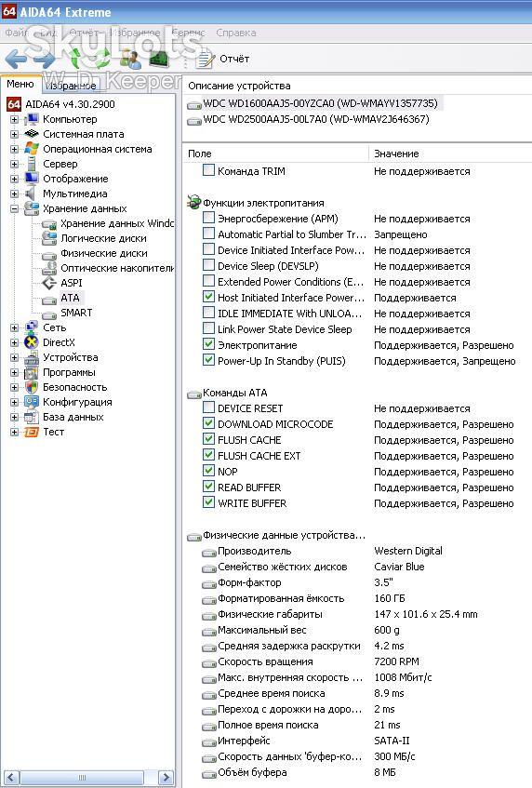Click the Системная плата motherboard icon
Screen dimensions: 532x788
click(32, 134)
